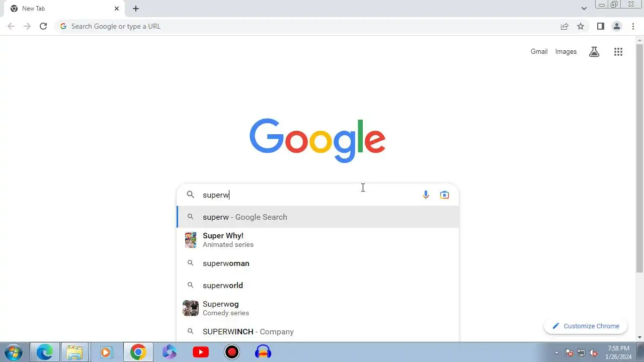Click the Customize Chrome button
Viewport: 644px width, 362px height.
pyautogui.click(x=586, y=326)
